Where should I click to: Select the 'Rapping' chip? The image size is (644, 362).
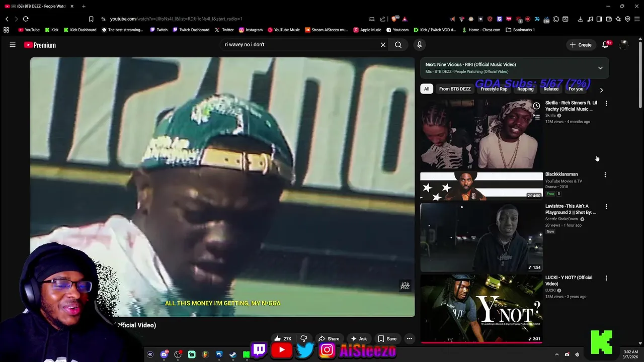pos(525,89)
